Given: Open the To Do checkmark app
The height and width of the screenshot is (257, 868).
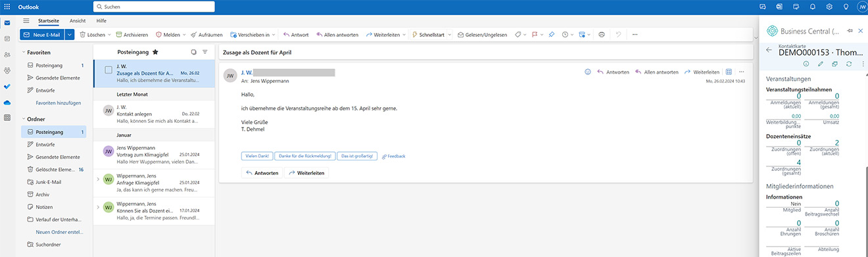Looking at the screenshot, I should click(7, 86).
